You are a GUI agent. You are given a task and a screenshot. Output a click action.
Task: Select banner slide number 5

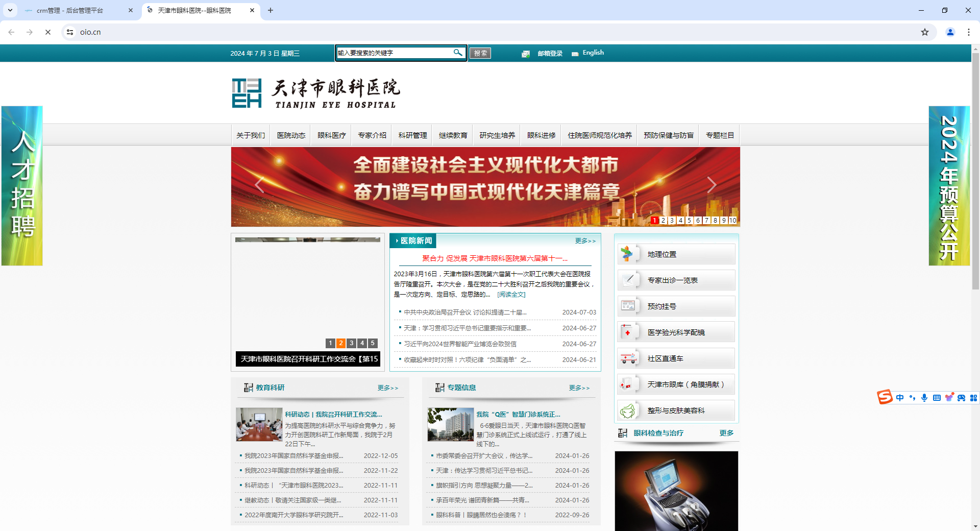pos(689,220)
